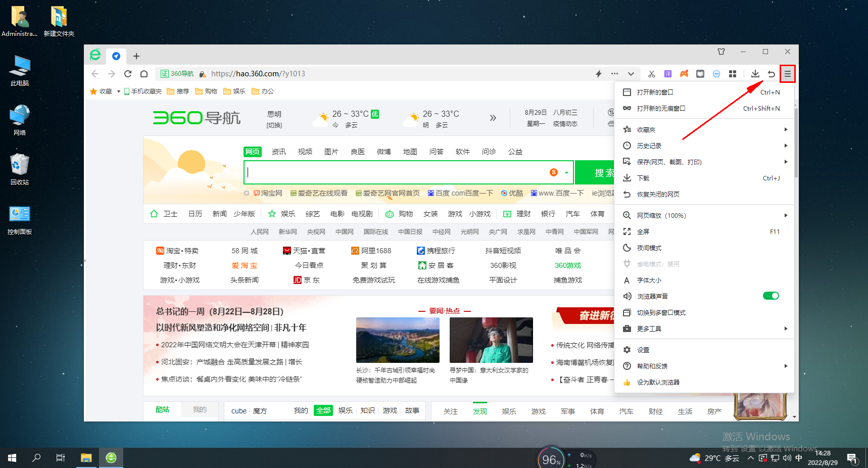Viewport: 868px width, 468px height.
Task: Open the three-dots address bar icon
Action: pyautogui.click(x=614, y=74)
